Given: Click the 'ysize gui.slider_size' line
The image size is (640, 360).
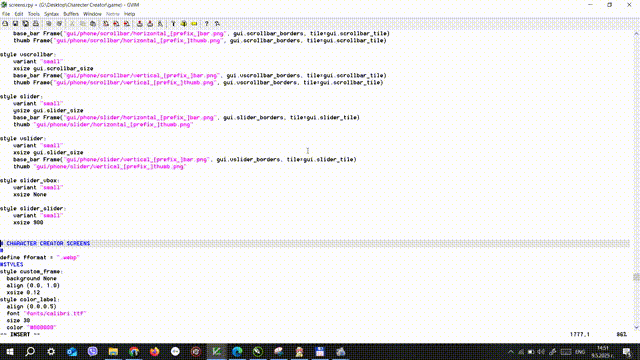Looking at the screenshot, I should 48,110.
